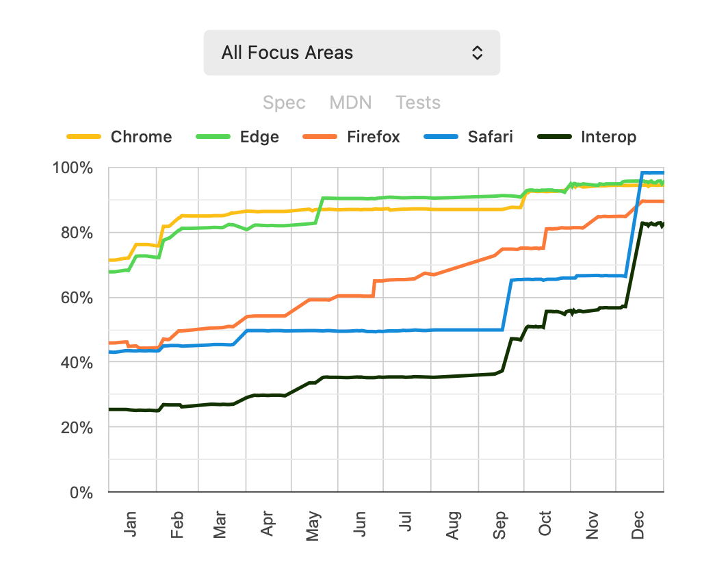Viewport: 728px width, 579px height.
Task: Toggle the Chrome series in legend
Action: (141, 137)
